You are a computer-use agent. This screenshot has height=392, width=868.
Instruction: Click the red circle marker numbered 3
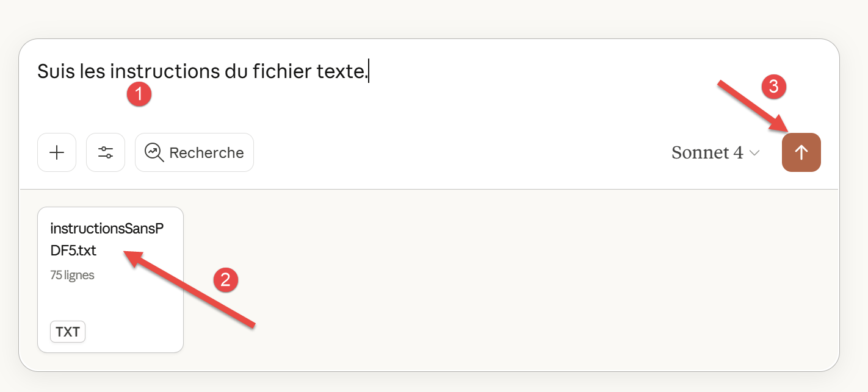point(774,87)
